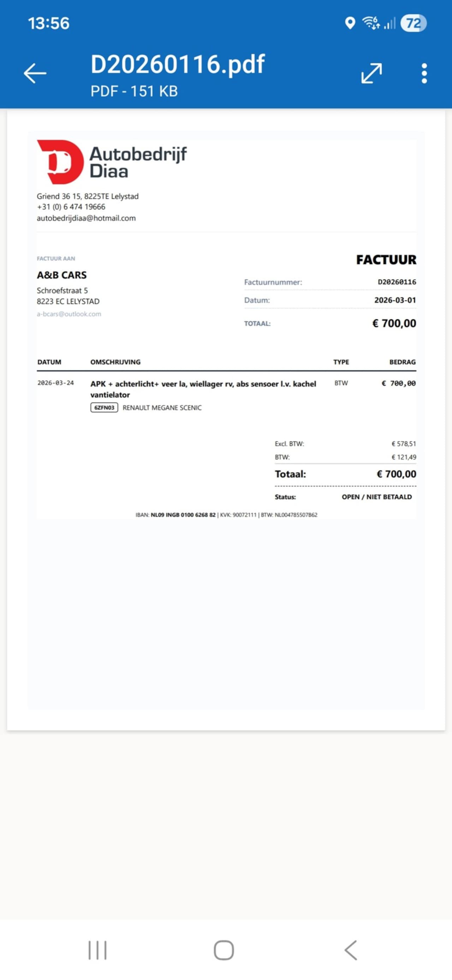Tap the Autobedrijf Diaa red logo
The image size is (452, 980).
pos(60,162)
